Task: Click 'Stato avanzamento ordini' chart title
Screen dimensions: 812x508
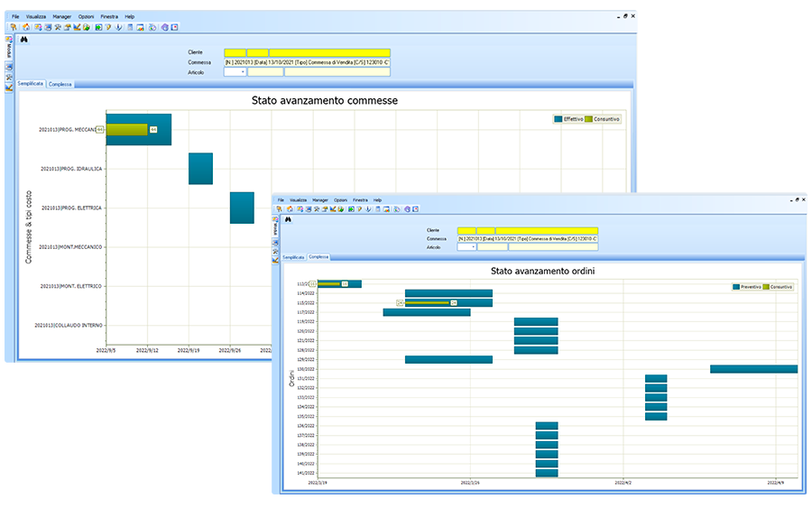Action: tap(543, 271)
